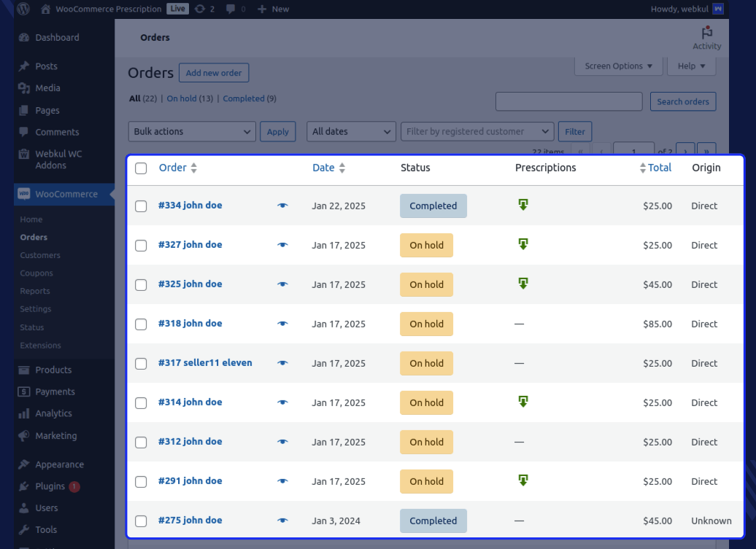The image size is (756, 549).
Task: Expand the All dates filter dropdown
Action: pos(351,131)
